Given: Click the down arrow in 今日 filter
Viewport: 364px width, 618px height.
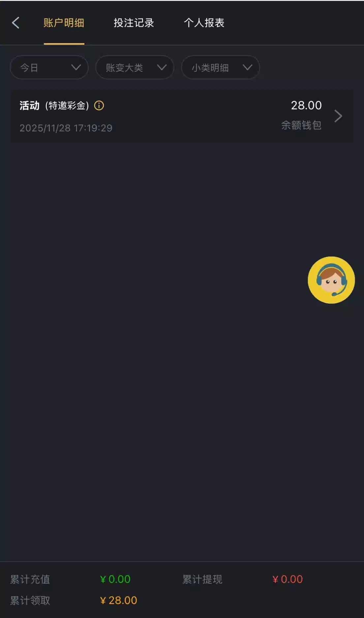Looking at the screenshot, I should click(x=76, y=67).
